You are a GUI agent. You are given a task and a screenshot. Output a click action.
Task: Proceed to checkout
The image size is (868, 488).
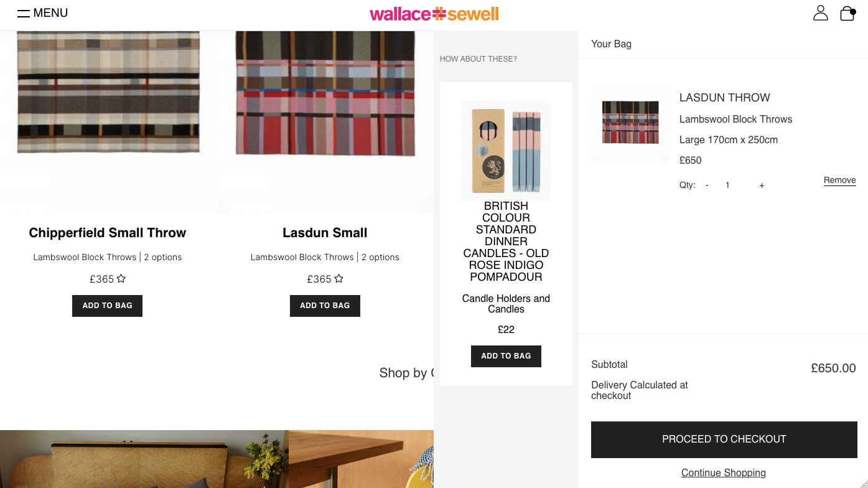pos(724,439)
